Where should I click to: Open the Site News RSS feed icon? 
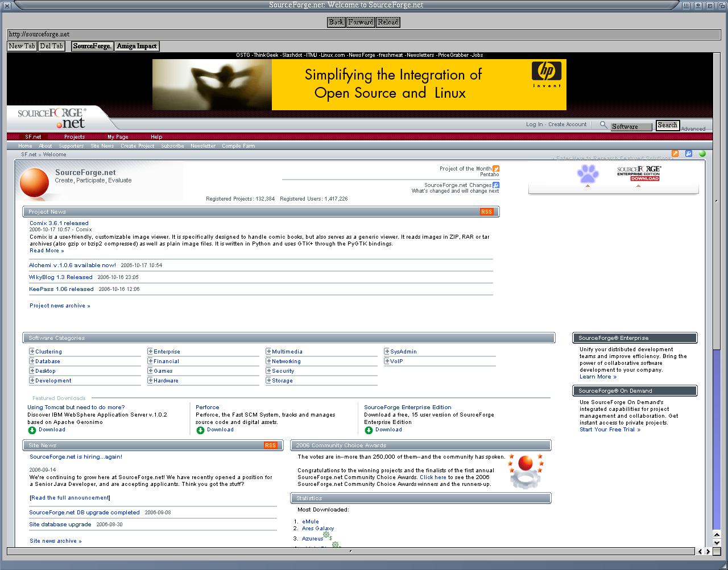click(270, 446)
